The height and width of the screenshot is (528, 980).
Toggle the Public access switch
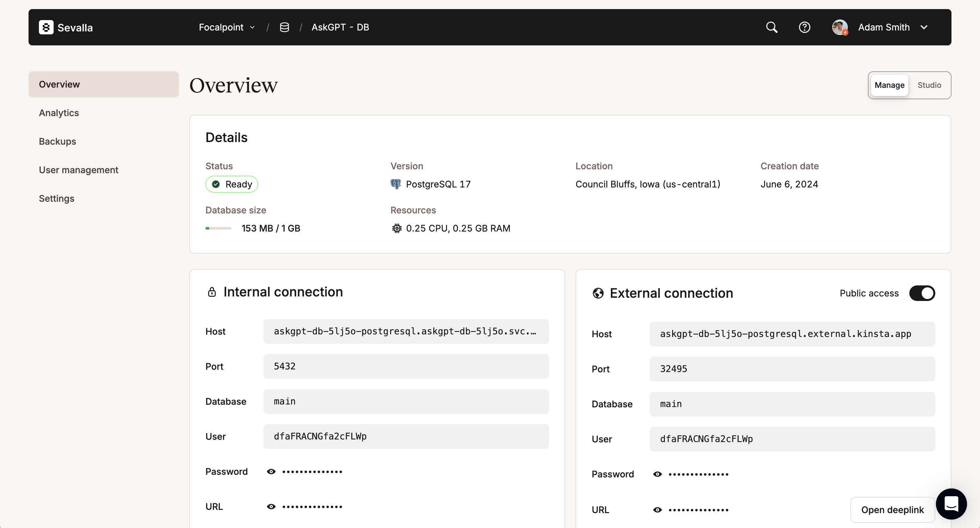922,293
